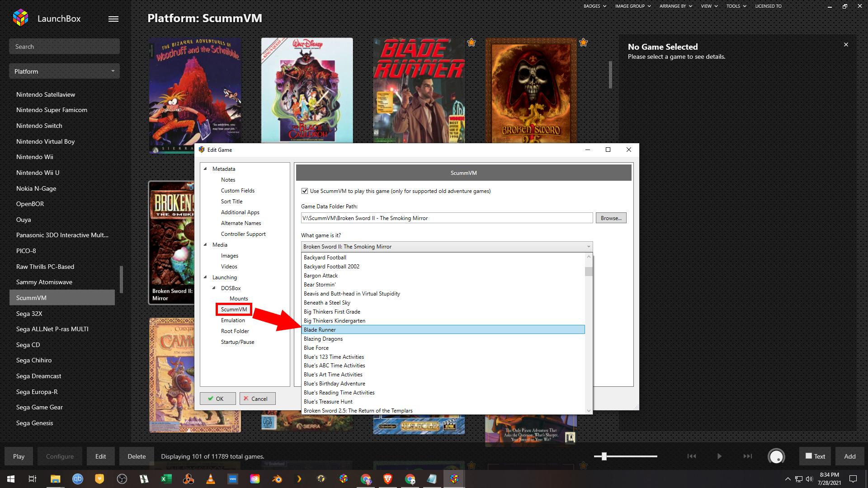Select Nintendo Switch platform in sidebar
The height and width of the screenshot is (488, 868).
[x=62, y=126]
